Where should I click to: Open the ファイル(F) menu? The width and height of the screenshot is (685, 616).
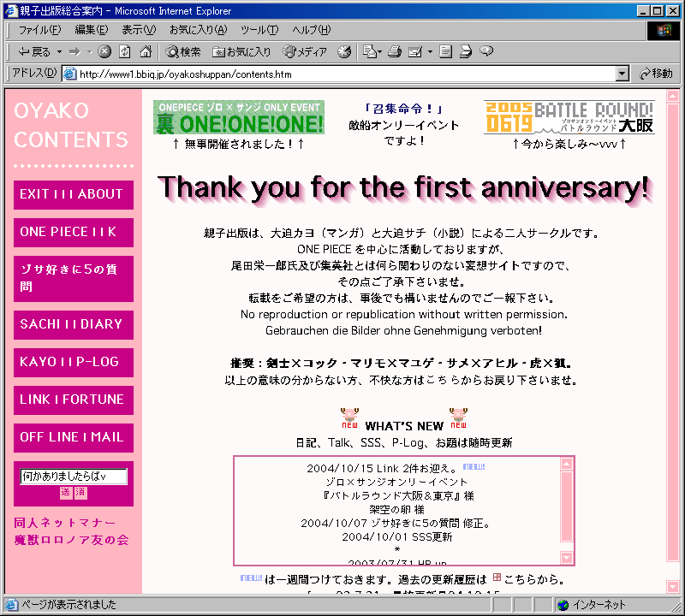pos(39,30)
